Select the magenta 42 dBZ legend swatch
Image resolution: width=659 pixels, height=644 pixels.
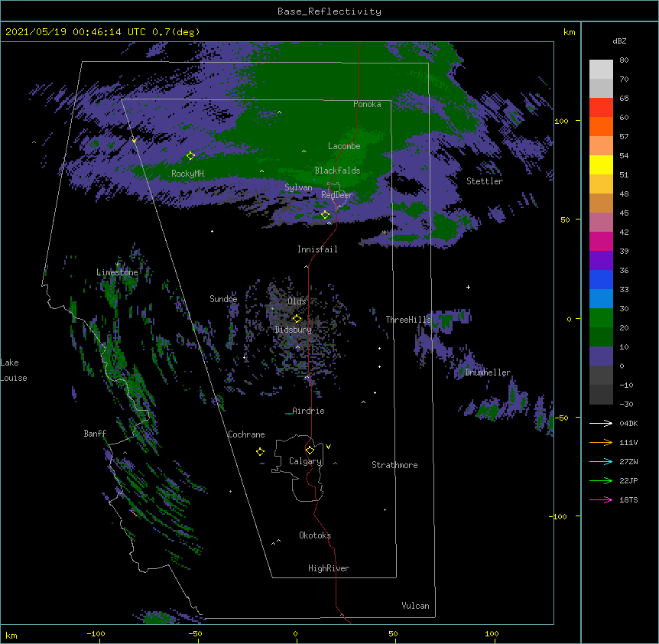point(601,241)
